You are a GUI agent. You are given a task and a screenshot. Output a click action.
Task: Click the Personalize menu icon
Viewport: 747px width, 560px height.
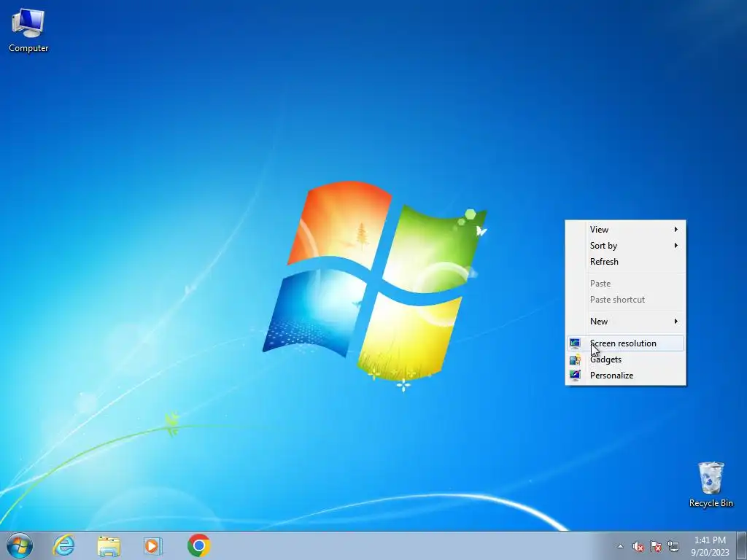pyautogui.click(x=575, y=376)
